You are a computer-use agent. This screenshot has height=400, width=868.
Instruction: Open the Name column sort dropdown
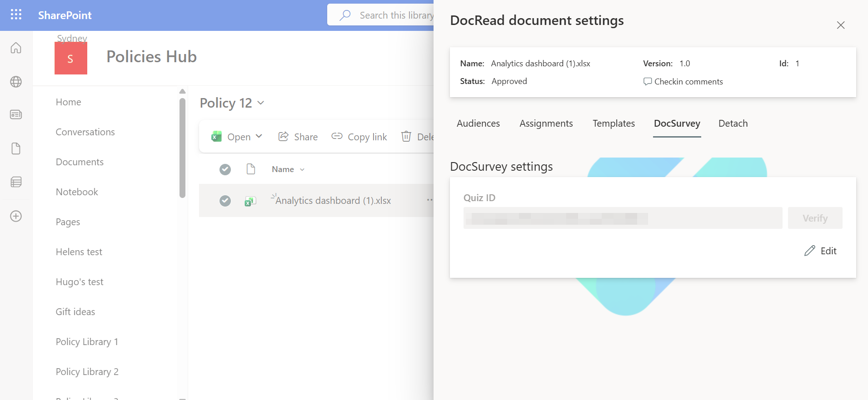(302, 169)
